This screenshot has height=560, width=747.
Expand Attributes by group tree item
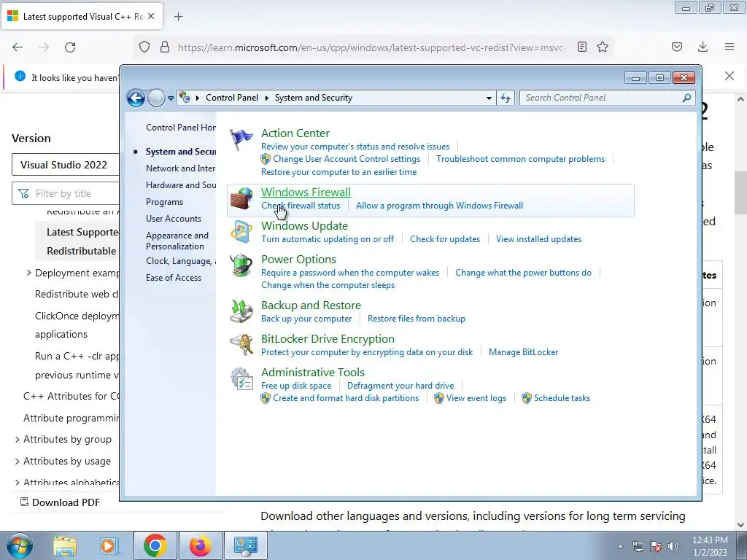click(x=18, y=439)
